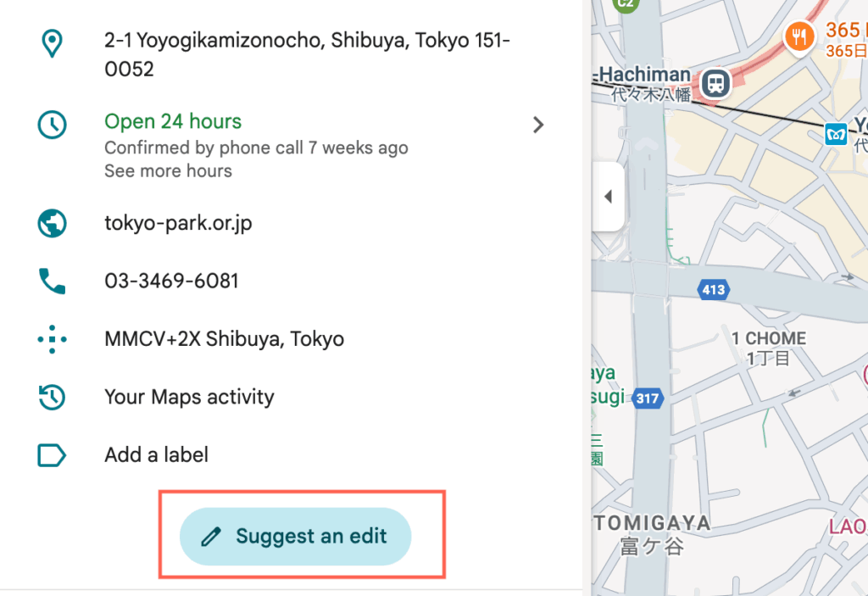Click the address location pin icon
This screenshot has height=596, width=868.
coord(52,42)
